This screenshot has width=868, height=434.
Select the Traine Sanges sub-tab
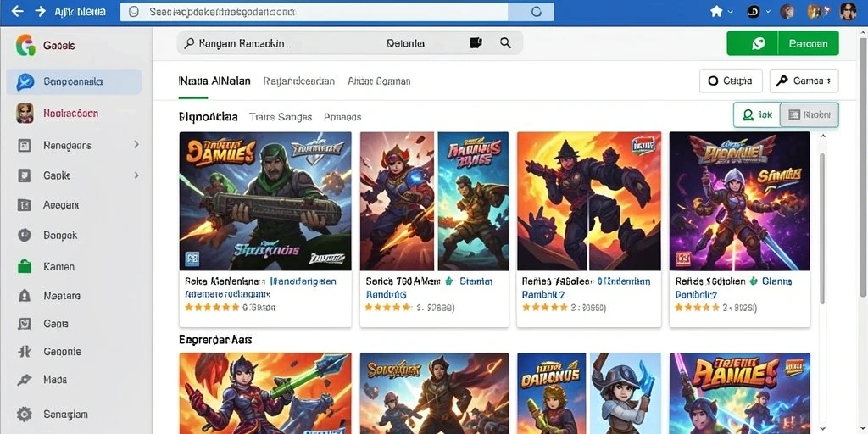(281, 117)
